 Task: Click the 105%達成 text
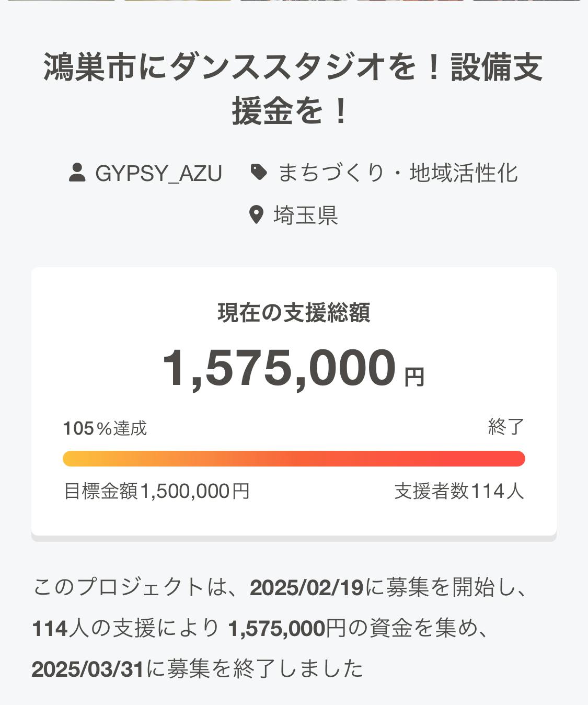coord(105,428)
